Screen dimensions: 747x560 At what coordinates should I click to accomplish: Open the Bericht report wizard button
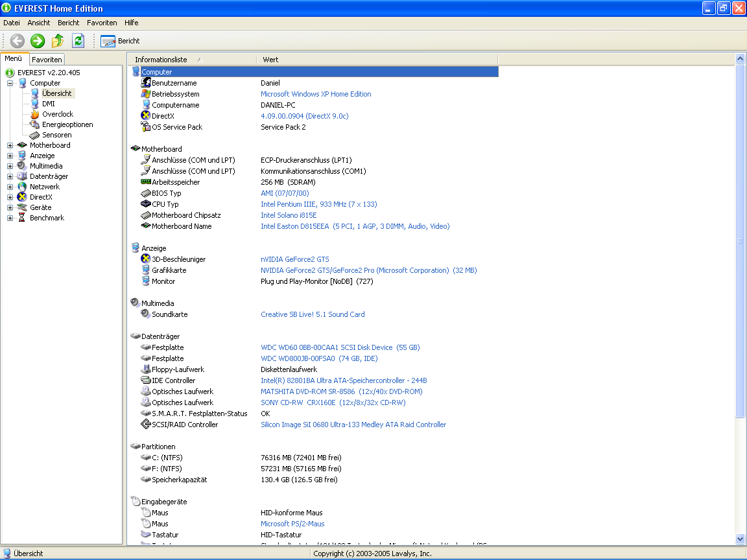click(120, 41)
